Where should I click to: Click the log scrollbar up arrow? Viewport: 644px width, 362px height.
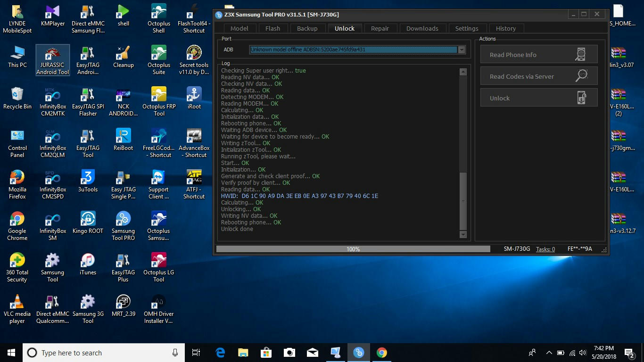[x=463, y=72]
